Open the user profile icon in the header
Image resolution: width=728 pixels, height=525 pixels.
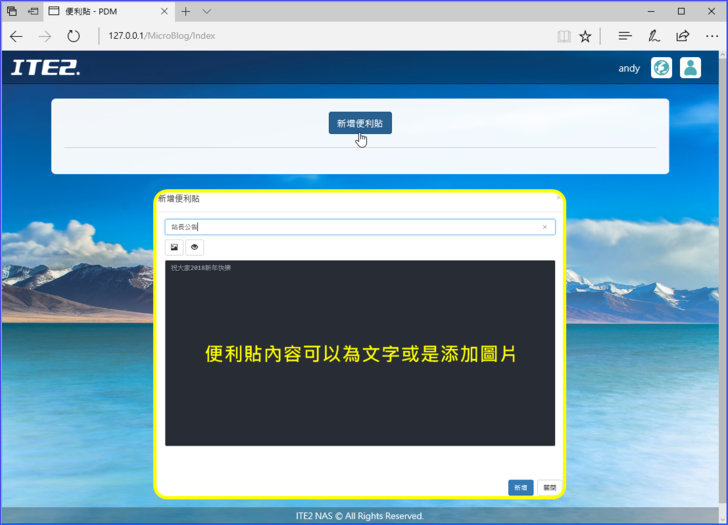690,68
